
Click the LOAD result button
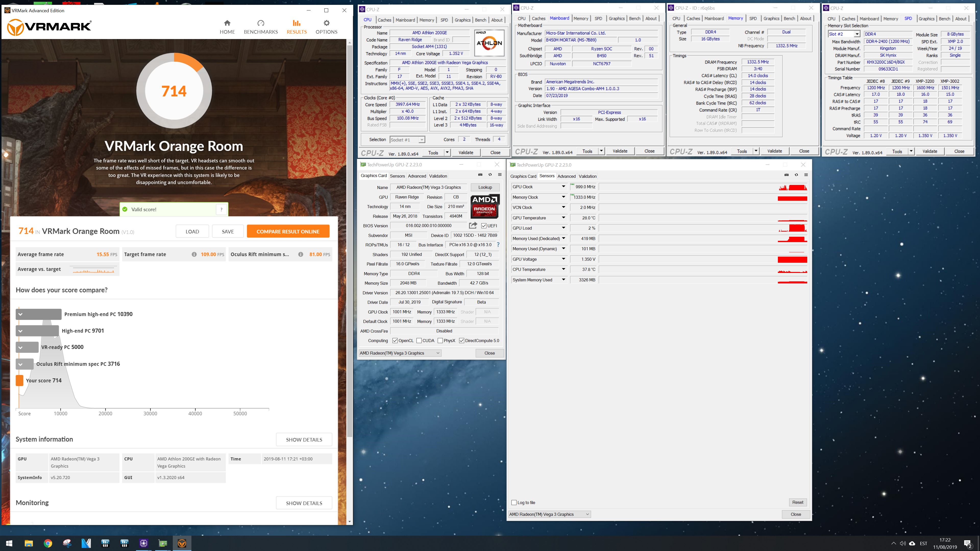pos(192,231)
